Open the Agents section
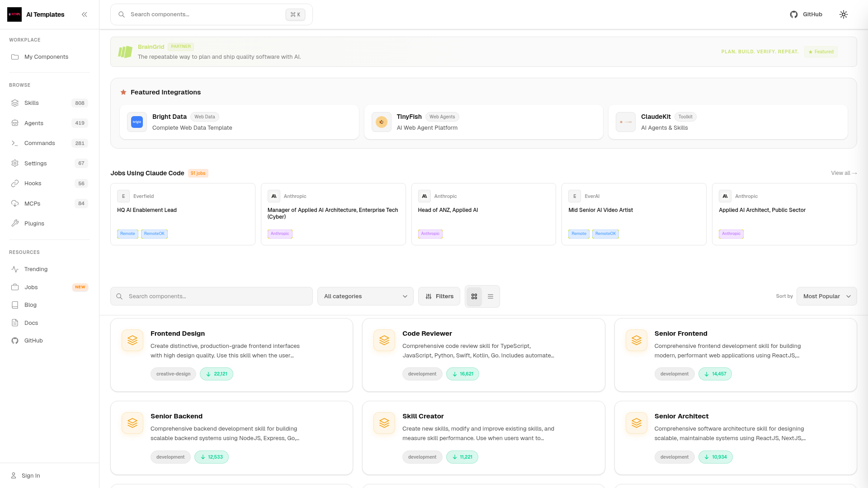 (49, 123)
